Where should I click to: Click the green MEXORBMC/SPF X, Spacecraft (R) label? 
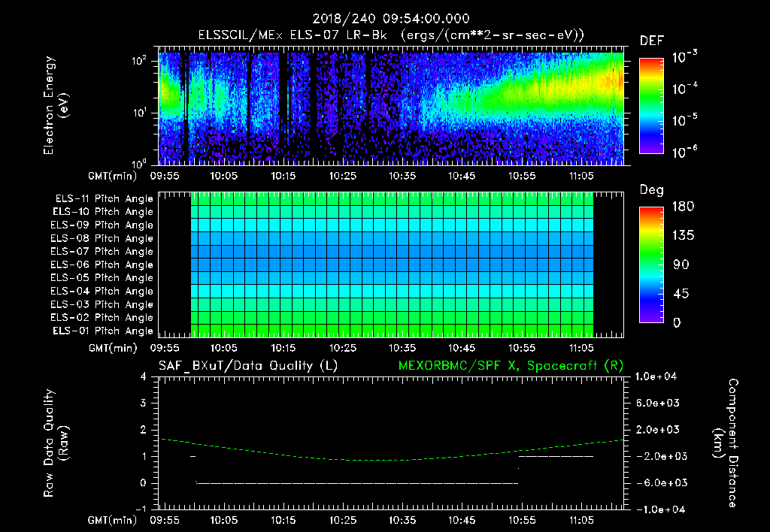pos(511,366)
